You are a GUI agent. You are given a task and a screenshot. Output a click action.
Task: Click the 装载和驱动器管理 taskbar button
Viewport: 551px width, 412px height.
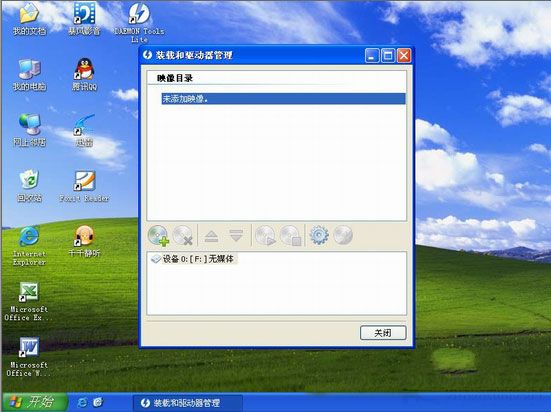click(x=188, y=403)
